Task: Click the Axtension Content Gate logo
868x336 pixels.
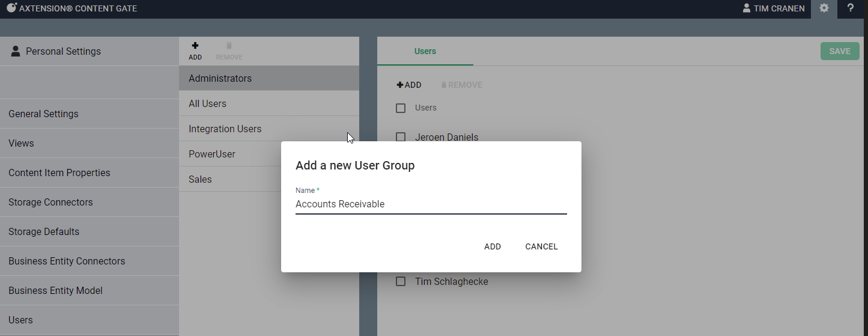Action: 11,8
